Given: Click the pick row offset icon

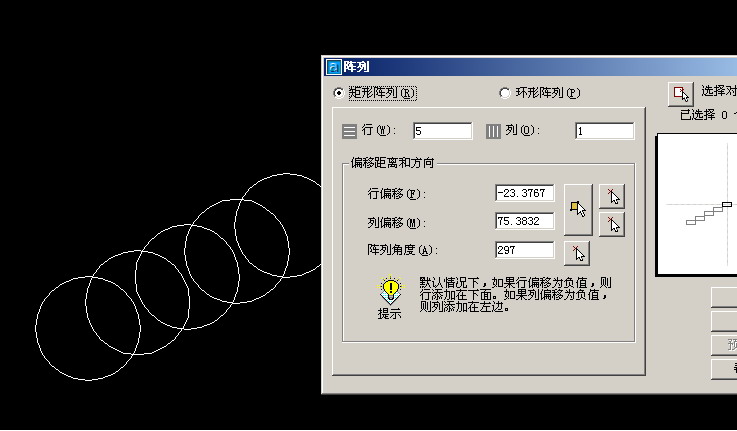Looking at the screenshot, I should point(612,196).
